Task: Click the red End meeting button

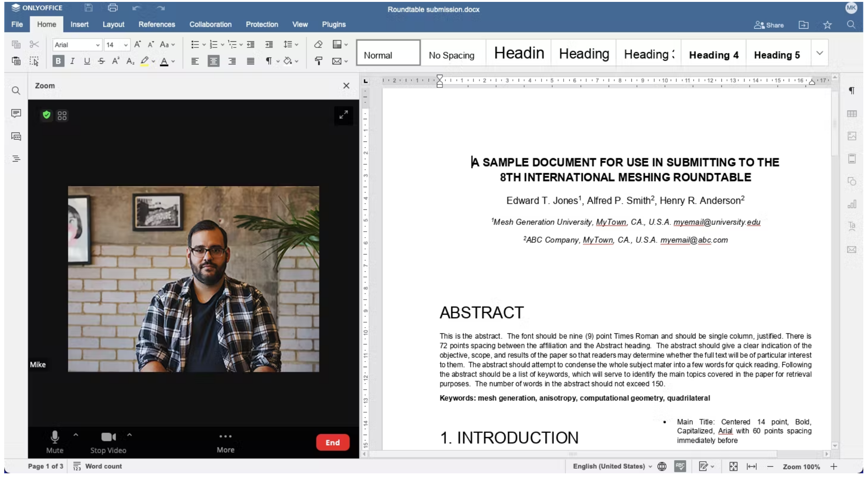Action: pyautogui.click(x=332, y=442)
